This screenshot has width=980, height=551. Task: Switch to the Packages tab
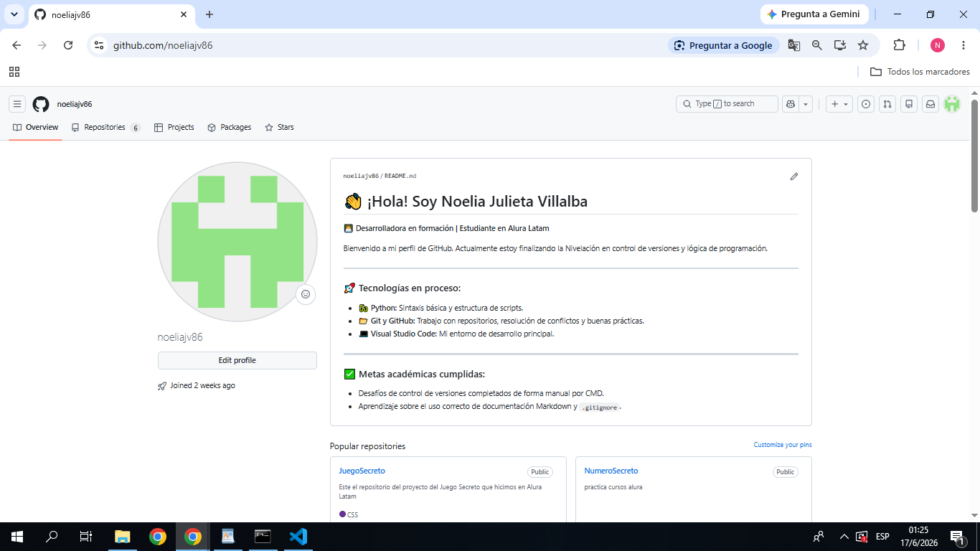click(x=229, y=127)
